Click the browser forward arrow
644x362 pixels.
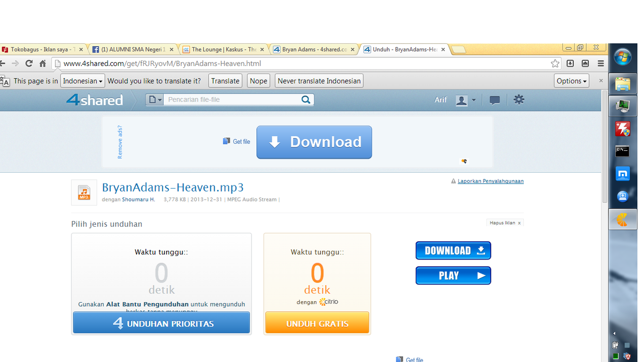click(15, 63)
